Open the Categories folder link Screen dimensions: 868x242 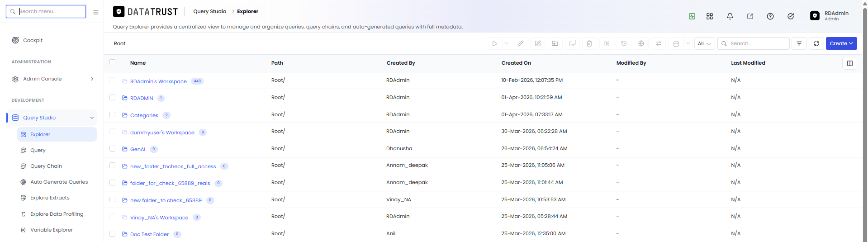click(x=144, y=115)
